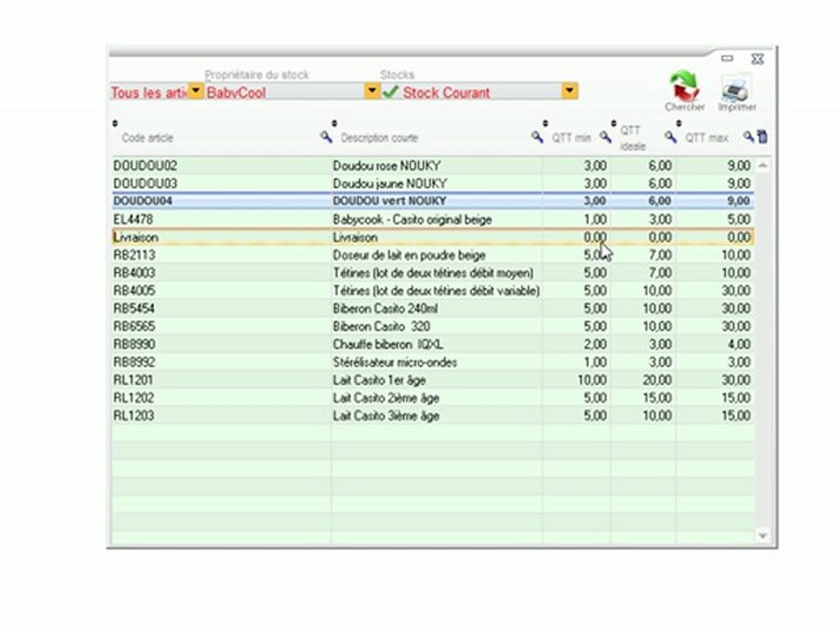Click description Chauffe biberon IQXL
Viewport: 840px width, 630px height.
(x=388, y=344)
